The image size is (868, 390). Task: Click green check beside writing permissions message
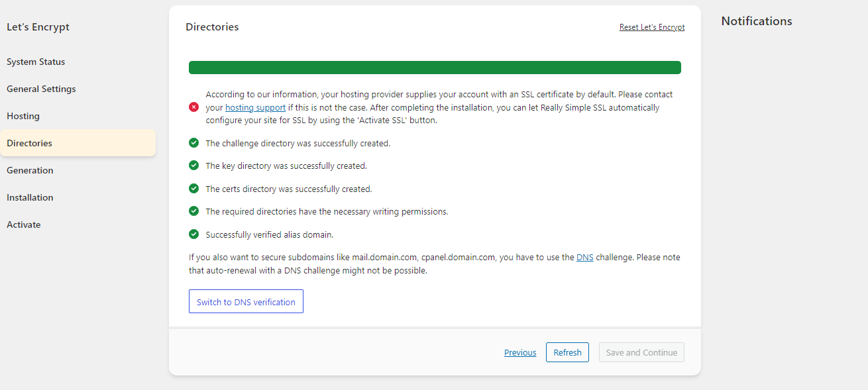click(193, 211)
